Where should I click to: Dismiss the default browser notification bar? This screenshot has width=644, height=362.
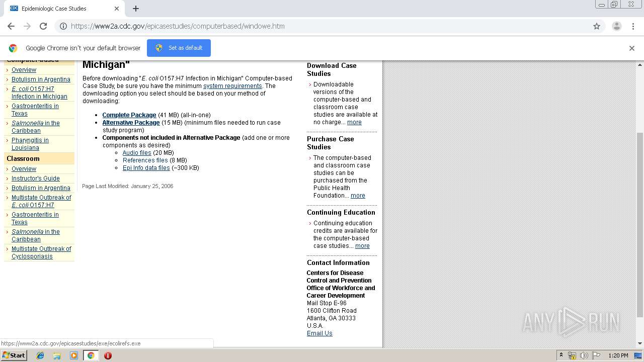coord(632,48)
